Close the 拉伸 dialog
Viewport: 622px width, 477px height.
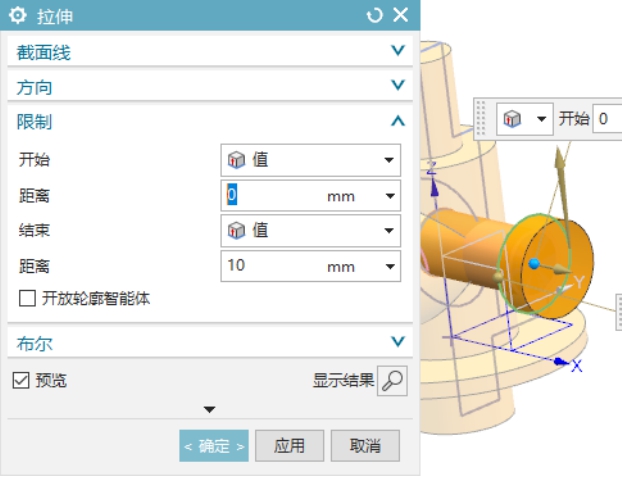401,15
